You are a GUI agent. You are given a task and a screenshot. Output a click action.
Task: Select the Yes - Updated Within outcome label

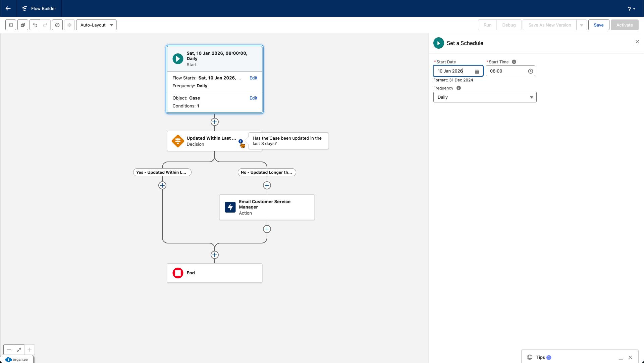(162, 173)
